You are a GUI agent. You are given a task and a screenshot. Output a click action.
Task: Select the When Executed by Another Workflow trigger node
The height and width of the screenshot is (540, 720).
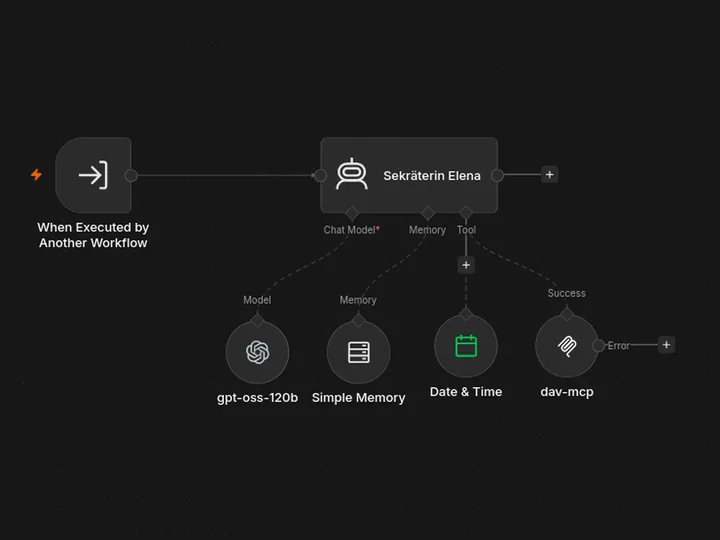pyautogui.click(x=93, y=175)
